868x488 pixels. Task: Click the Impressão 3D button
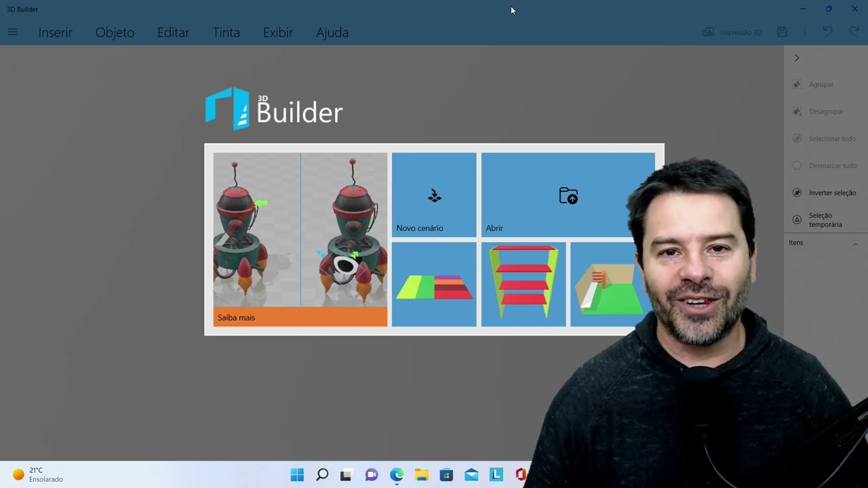tap(732, 32)
